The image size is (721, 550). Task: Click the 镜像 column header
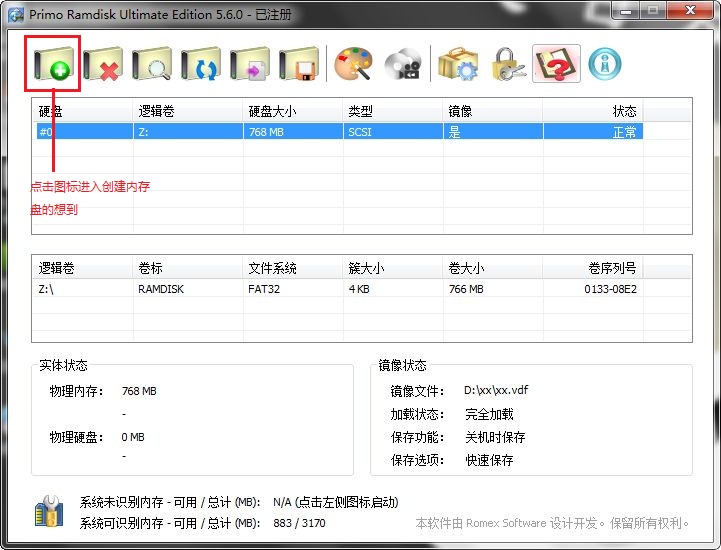[x=493, y=111]
